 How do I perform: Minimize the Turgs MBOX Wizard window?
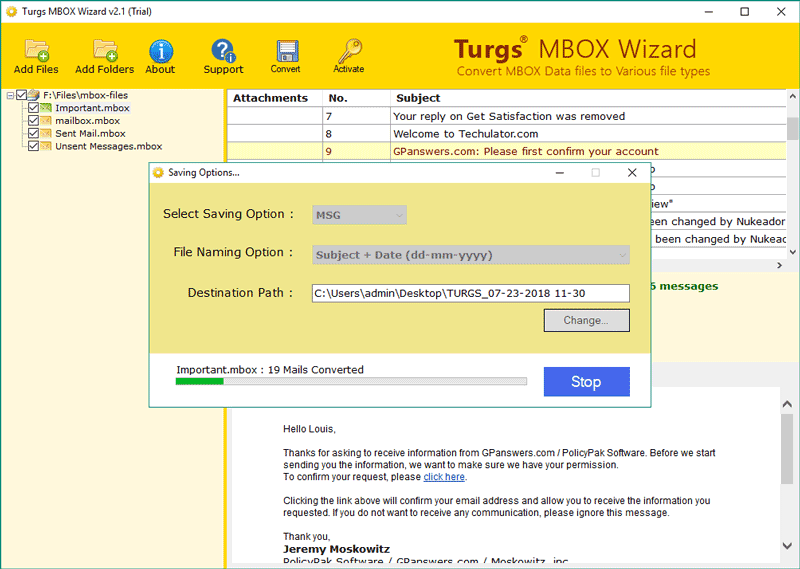coord(708,12)
